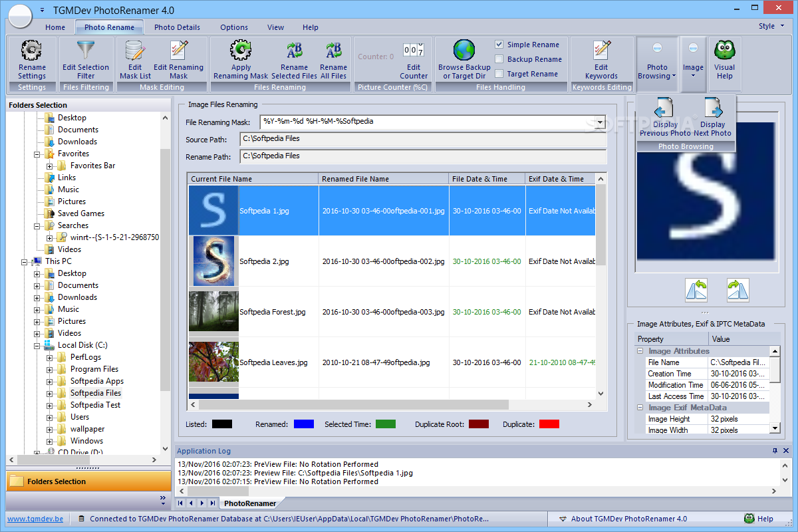
Task: Select PhotoRenamer log tab
Action: point(249,503)
